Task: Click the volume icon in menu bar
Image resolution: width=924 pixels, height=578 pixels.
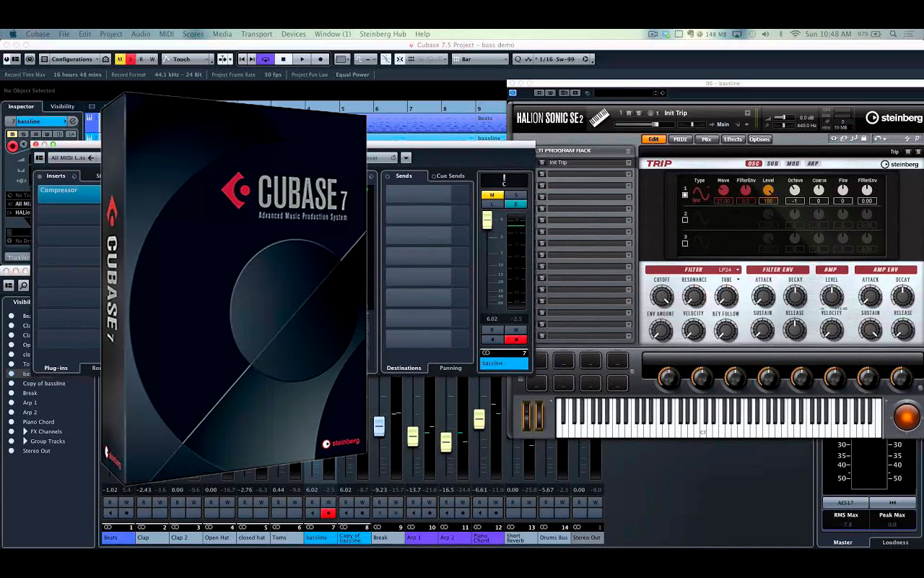Action: pos(765,34)
